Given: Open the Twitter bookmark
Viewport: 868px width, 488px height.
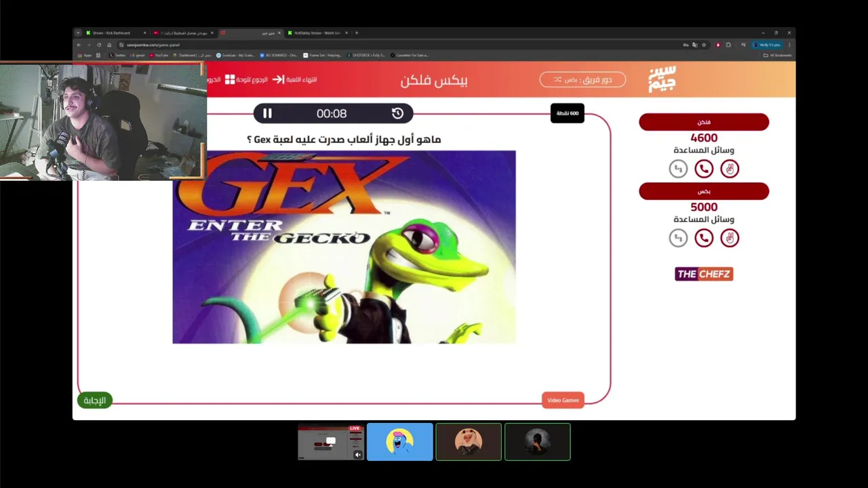Looking at the screenshot, I should click(x=117, y=56).
